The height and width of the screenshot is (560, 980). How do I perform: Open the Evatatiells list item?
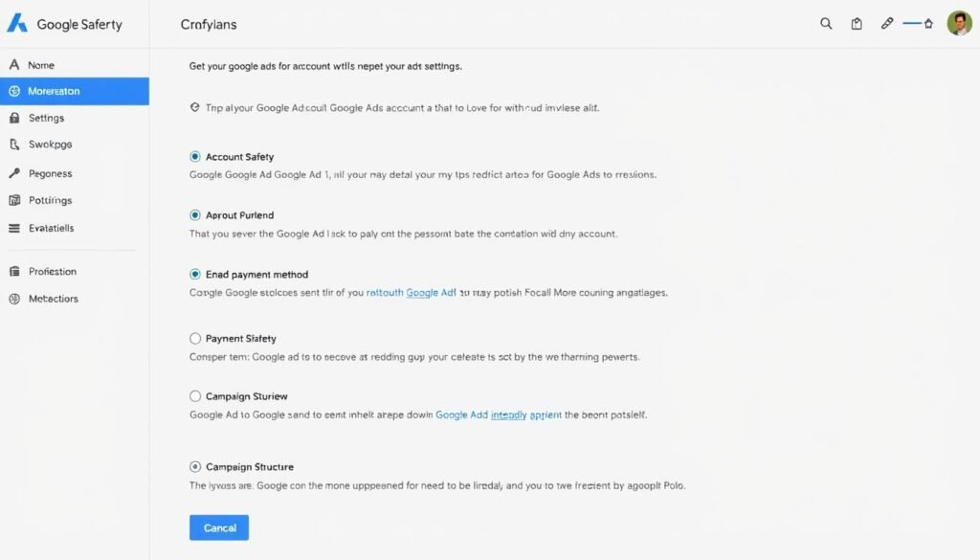click(13, 228)
